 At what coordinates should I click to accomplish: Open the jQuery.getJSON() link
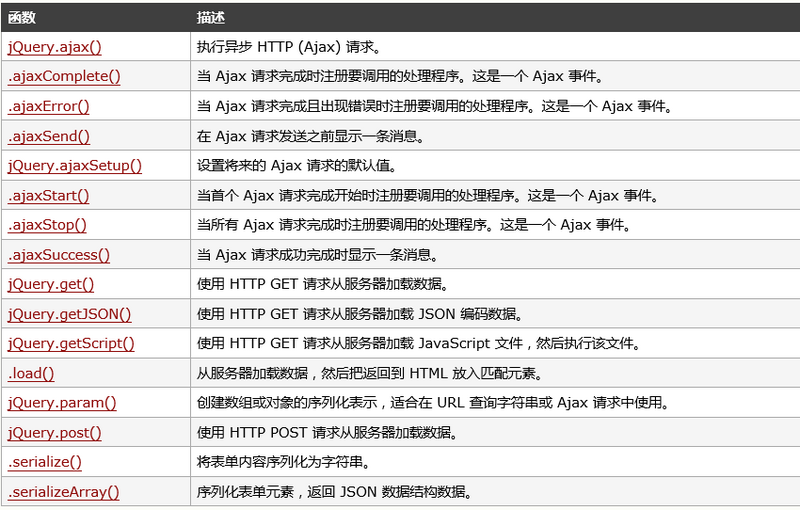click(69, 314)
